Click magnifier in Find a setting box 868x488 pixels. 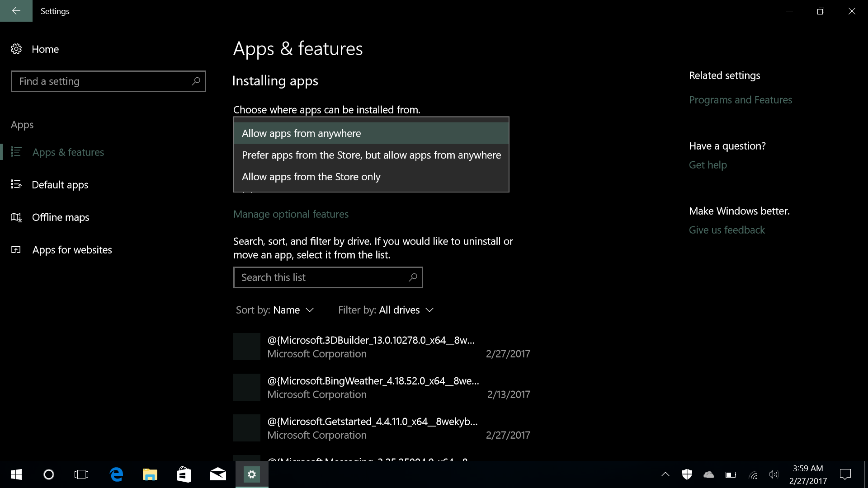[196, 81]
